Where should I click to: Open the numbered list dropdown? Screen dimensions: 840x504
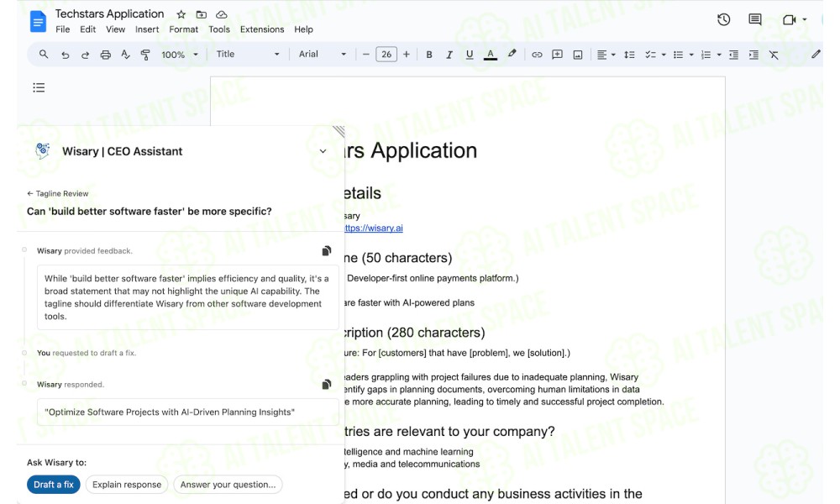pos(711,55)
